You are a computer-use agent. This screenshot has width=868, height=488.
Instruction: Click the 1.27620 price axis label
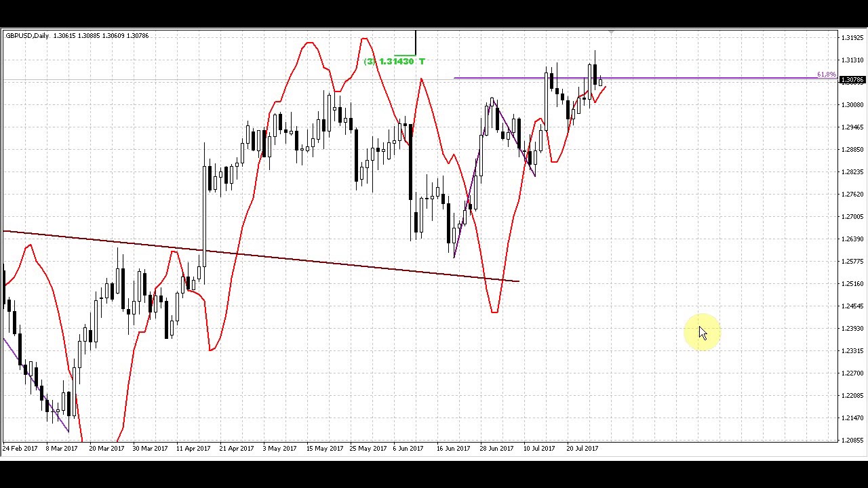click(852, 195)
